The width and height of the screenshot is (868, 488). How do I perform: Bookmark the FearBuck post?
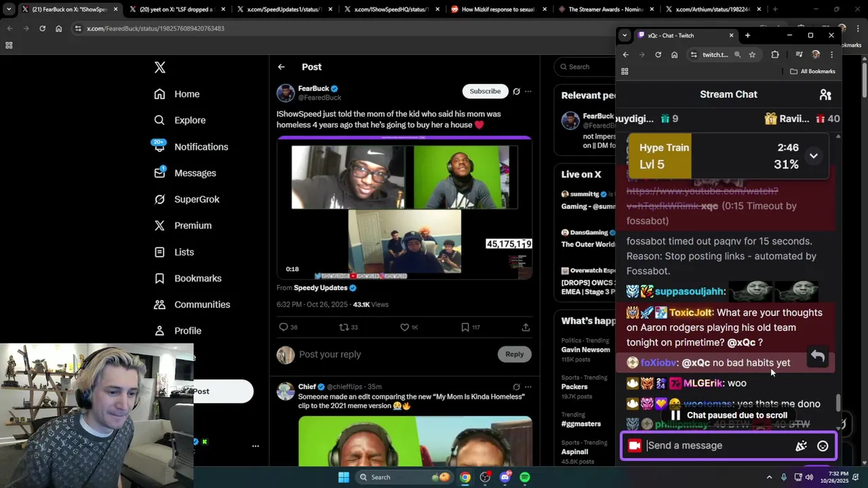point(470,327)
